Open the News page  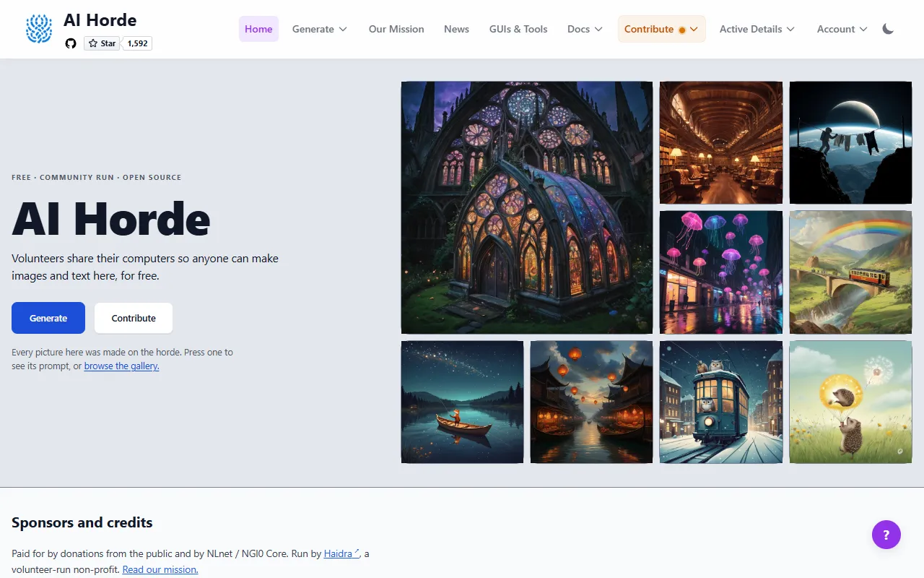(x=456, y=29)
